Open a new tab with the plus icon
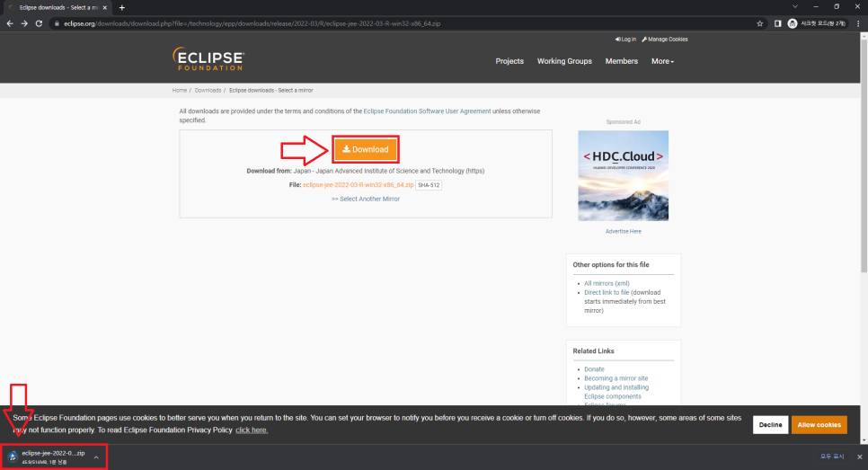Screen dimensions: 868x470 click(x=122, y=8)
